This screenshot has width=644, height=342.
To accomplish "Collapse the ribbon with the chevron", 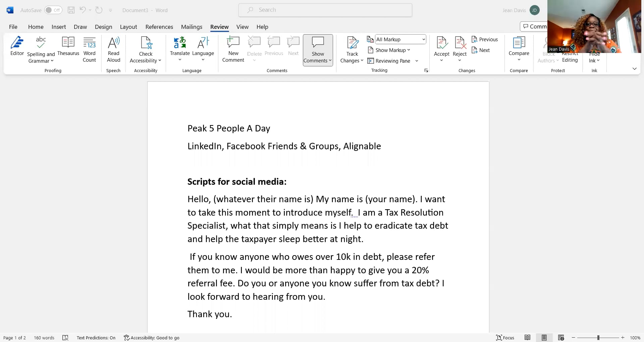I will click(634, 69).
